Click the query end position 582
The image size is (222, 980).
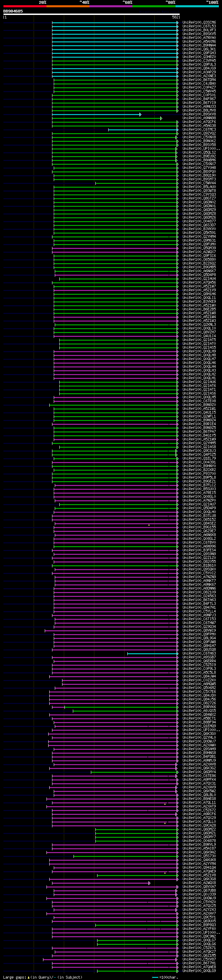pos(175,17)
